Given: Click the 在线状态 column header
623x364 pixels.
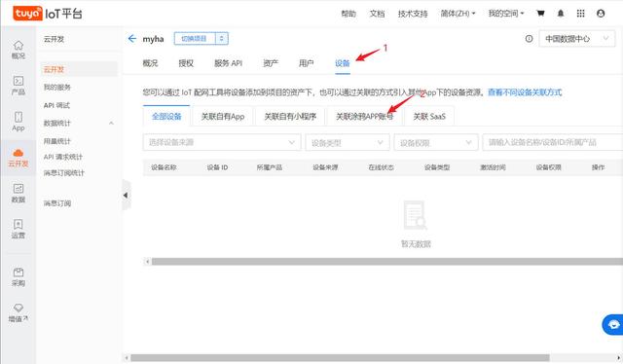Looking at the screenshot, I should point(381,167).
